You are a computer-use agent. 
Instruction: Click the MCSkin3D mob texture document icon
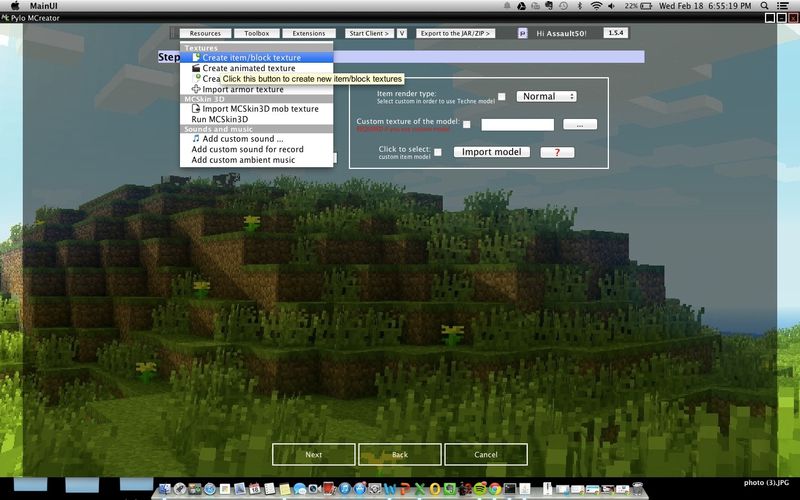click(x=196, y=109)
